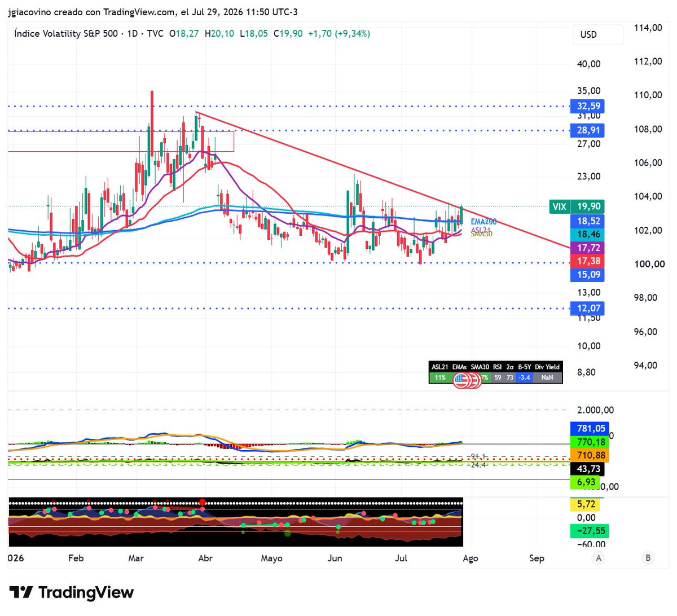Click the leftmost US flag icon

[x=460, y=381]
